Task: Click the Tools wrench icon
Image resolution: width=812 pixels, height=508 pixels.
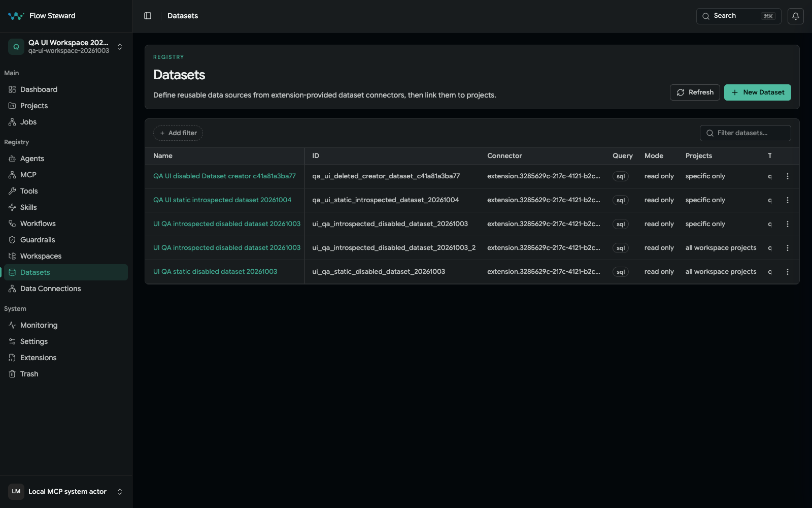Action: coord(12,191)
